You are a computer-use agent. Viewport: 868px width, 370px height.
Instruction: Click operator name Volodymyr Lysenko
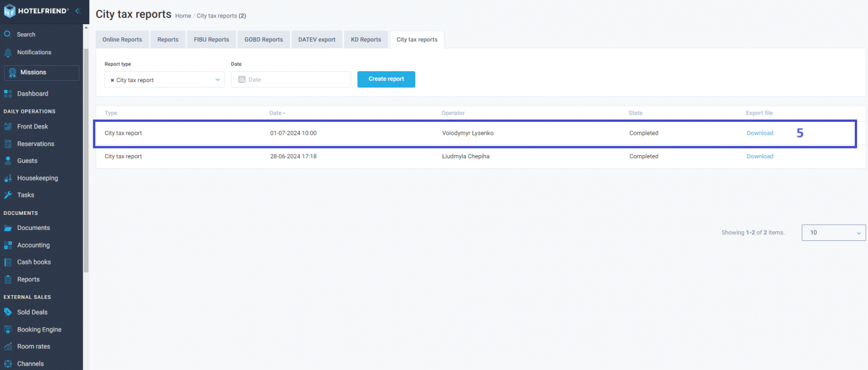[468, 133]
